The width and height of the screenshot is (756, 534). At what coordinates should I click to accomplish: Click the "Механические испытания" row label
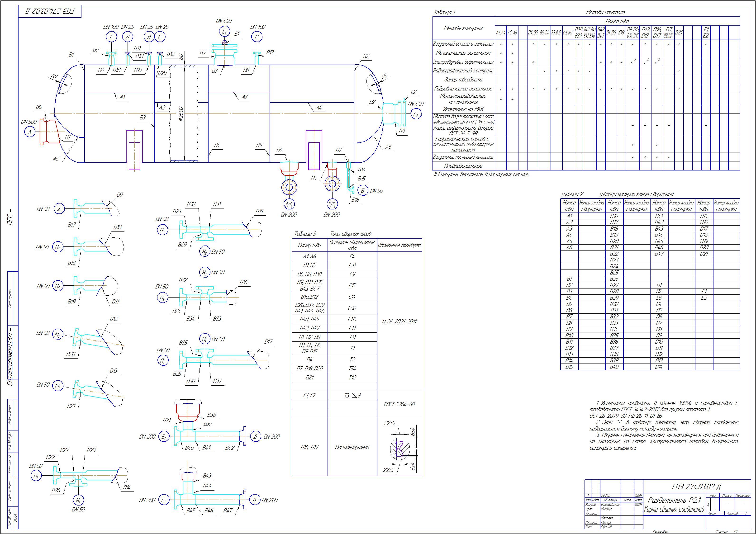pos(463,53)
